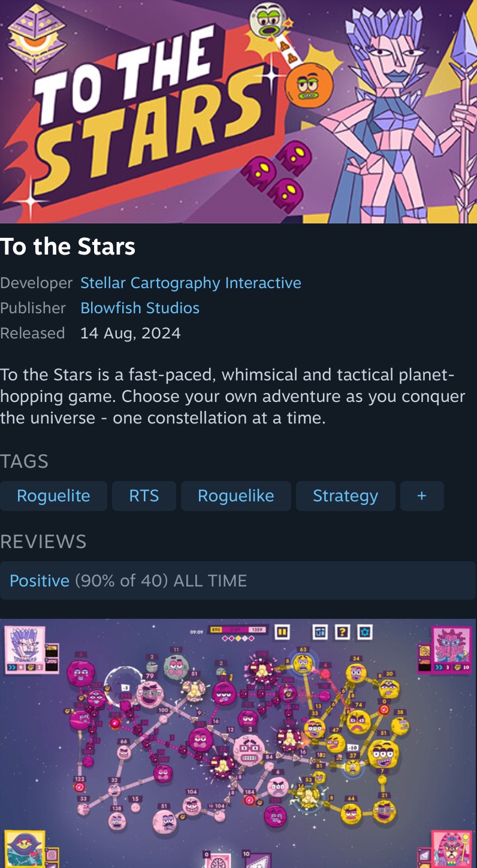Choose the Roguelike tag

[236, 496]
